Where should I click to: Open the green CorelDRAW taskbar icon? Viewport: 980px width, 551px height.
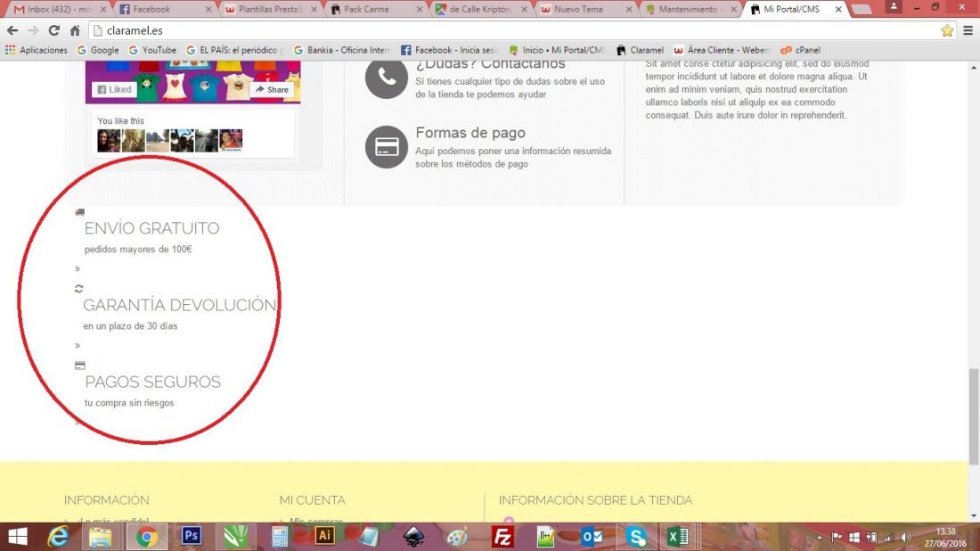235,537
